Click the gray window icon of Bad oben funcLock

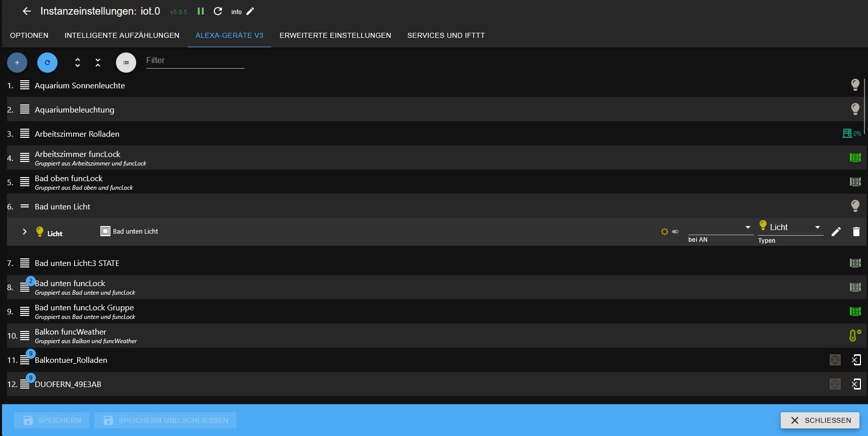855,182
